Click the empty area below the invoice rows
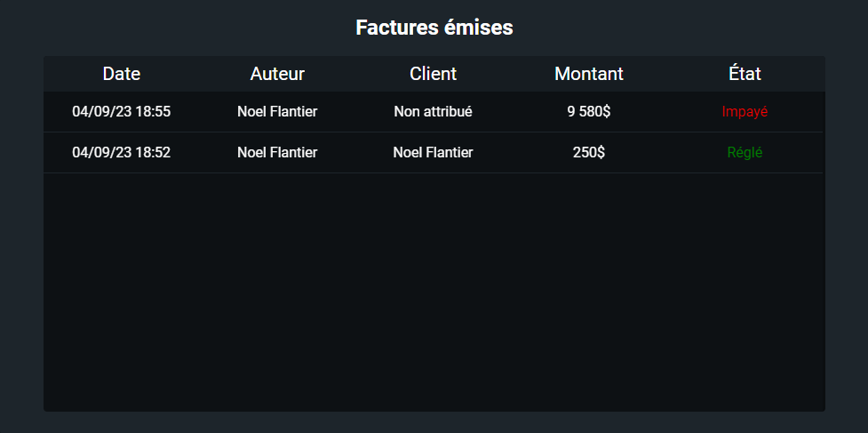Viewport: 868px width, 433px height. (434, 293)
